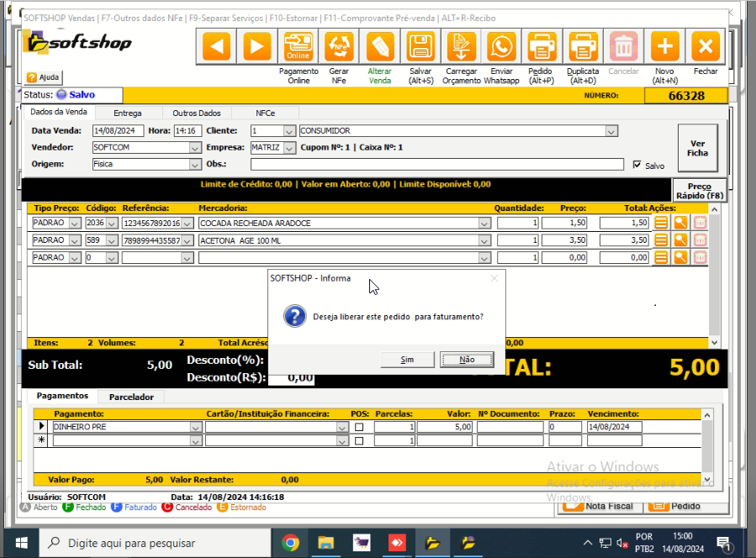
Task: Open the Parcelador tab
Action: (x=131, y=397)
